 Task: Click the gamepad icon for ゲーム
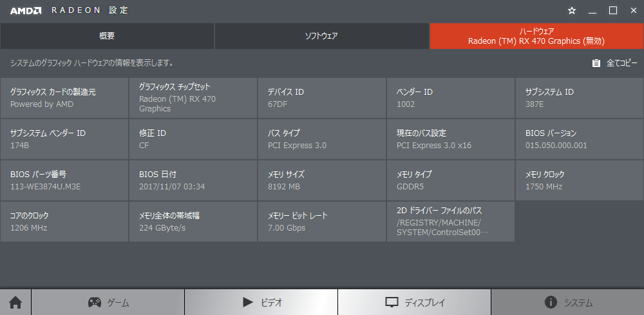pyautogui.click(x=95, y=303)
